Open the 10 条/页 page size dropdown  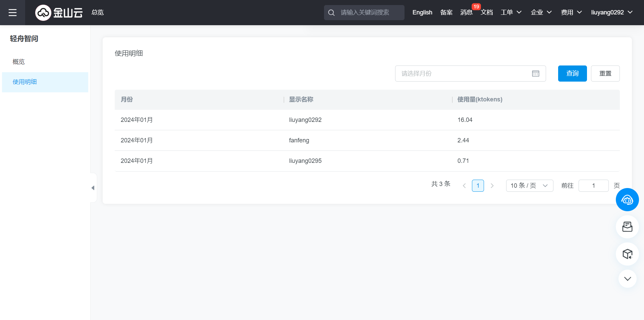tap(529, 186)
